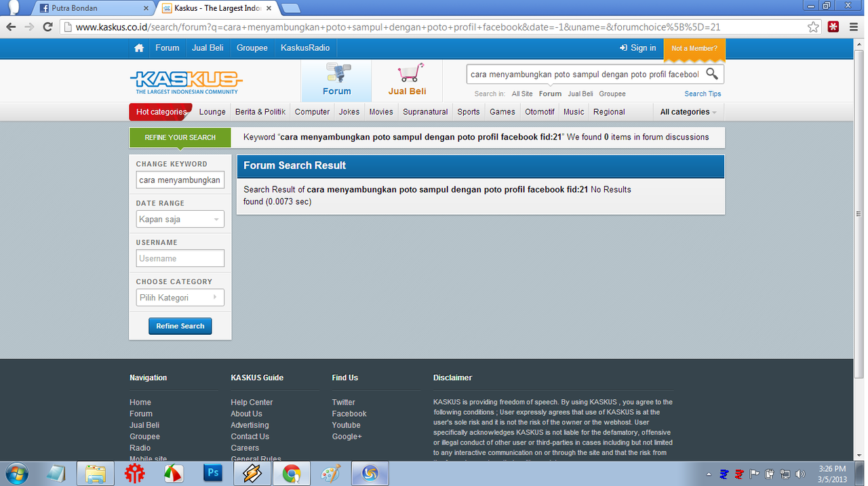Open Winamp from the taskbar
Screen dimensions: 868x486
252,474
